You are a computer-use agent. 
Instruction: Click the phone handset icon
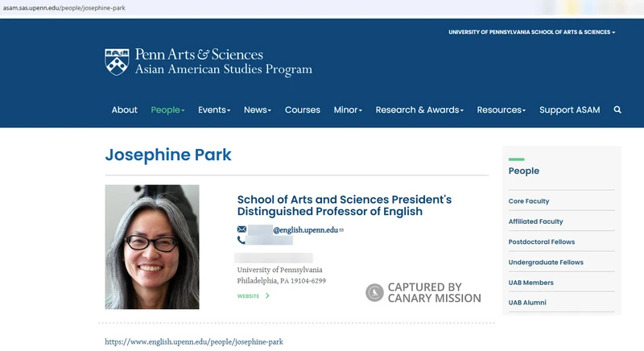coord(241,240)
